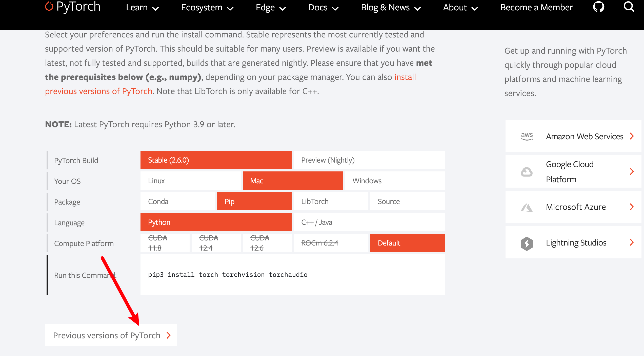644x356 pixels.
Task: Select the Stable (2.6.0) build
Action: (216, 160)
